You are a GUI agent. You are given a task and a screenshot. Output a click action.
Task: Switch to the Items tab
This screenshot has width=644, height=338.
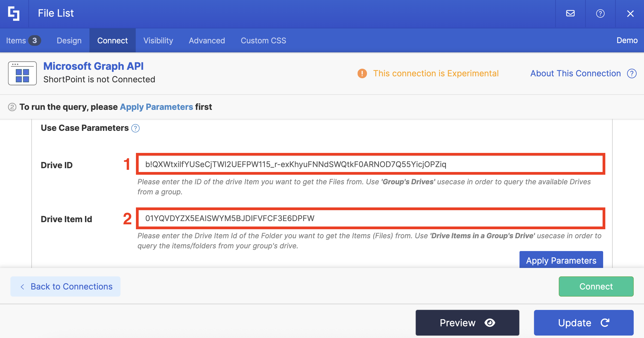tap(23, 41)
